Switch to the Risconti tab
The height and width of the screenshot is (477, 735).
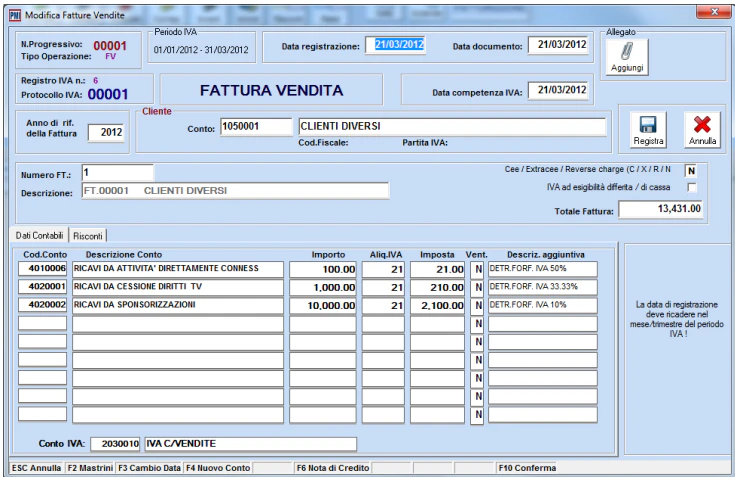88,236
